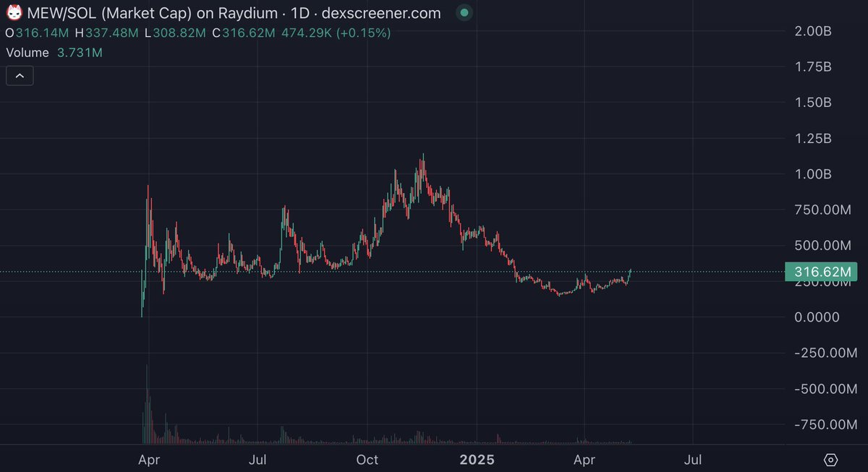Open chart settings with the gear icon

click(830, 460)
